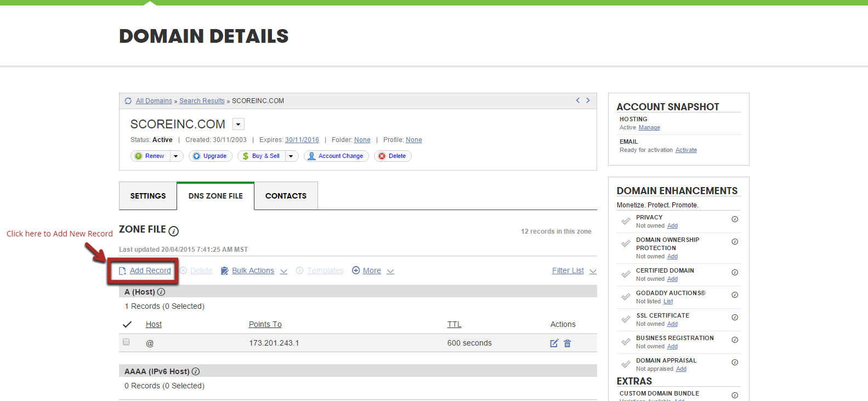Open the Contacts tab
The height and width of the screenshot is (401, 868).
286,196
